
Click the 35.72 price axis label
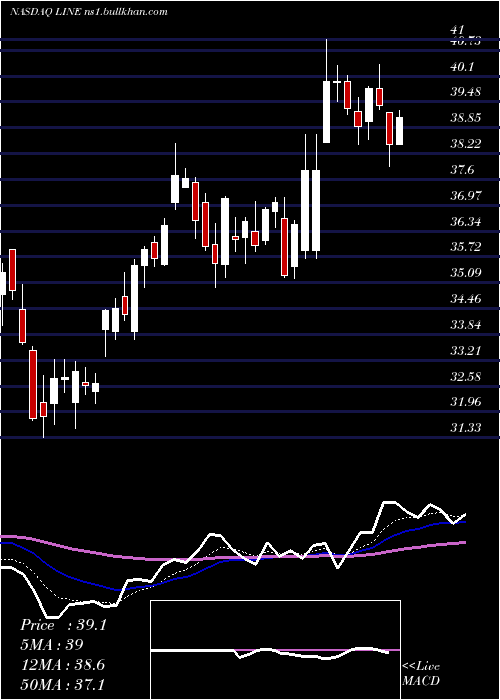point(466,247)
